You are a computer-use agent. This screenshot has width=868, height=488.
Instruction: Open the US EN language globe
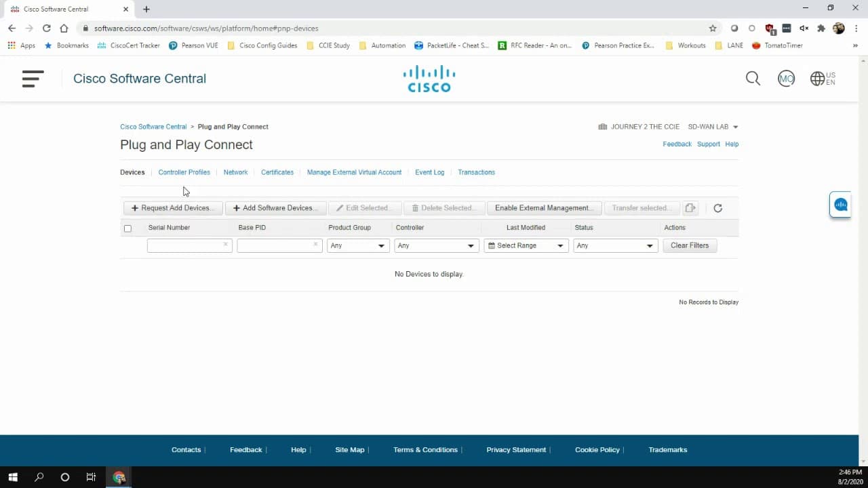point(823,79)
